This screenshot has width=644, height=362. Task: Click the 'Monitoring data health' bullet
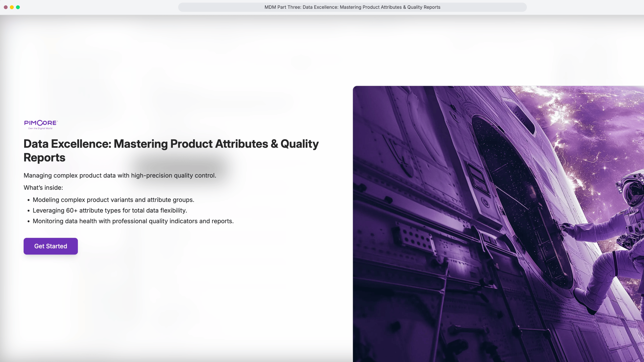pyautogui.click(x=133, y=221)
